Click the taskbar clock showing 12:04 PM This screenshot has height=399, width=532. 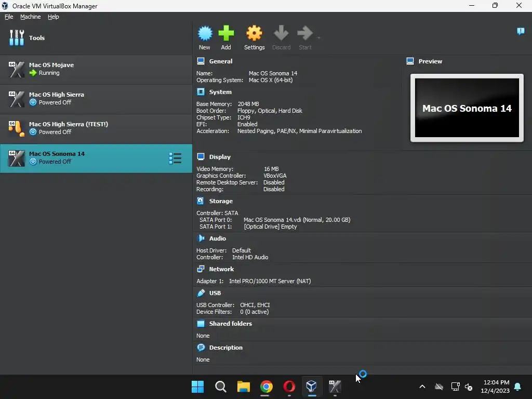[495, 387]
